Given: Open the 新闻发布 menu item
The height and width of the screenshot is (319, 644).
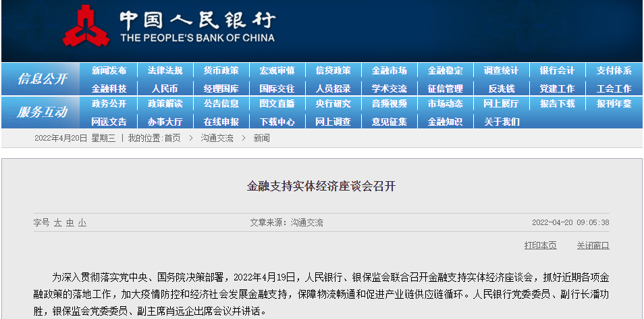Looking at the screenshot, I should click(109, 71).
